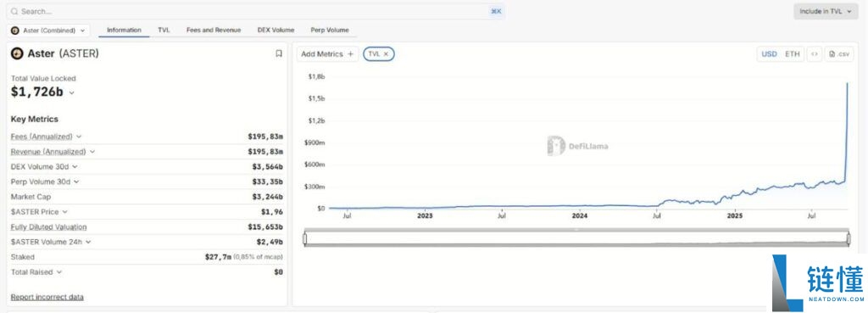This screenshot has width=868, height=313.
Task: Click the Aster logo beside the title
Action: (x=17, y=53)
